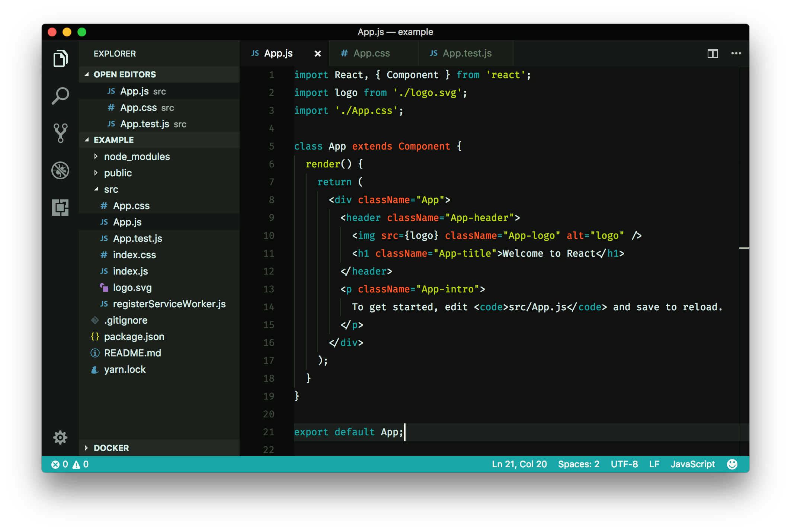Screen dimensions: 791x532
Task: Open the Debug view icon
Action: (x=60, y=170)
